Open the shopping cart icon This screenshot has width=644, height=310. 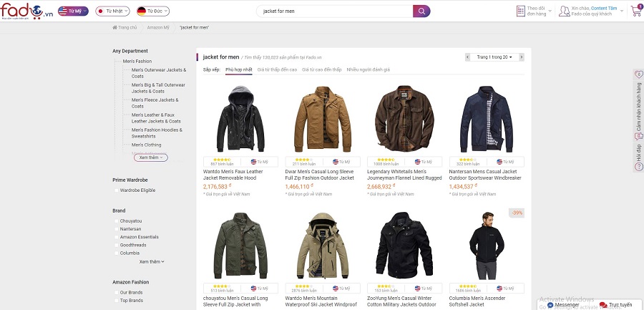click(636, 11)
